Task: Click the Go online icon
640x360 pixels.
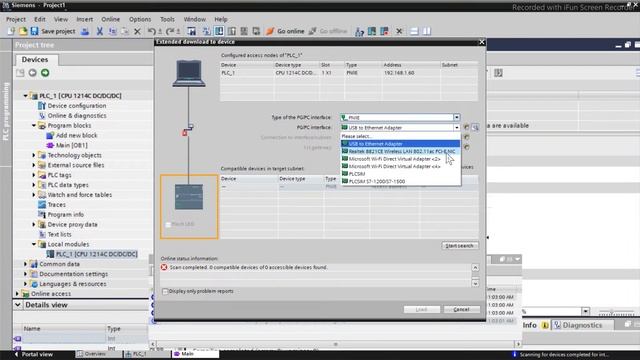Action: [x=270, y=31]
